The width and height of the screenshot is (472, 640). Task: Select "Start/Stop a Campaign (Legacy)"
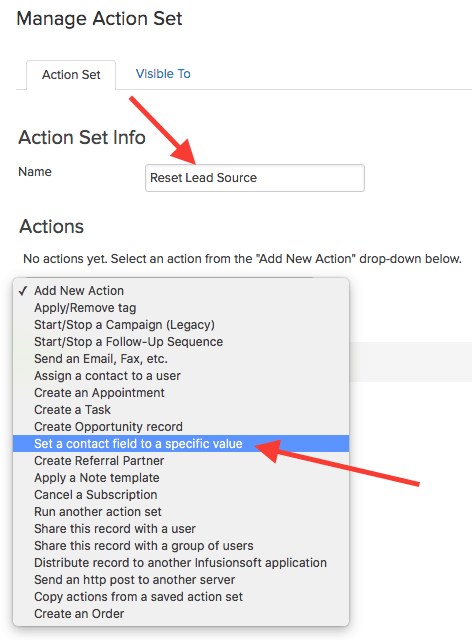(x=181, y=325)
